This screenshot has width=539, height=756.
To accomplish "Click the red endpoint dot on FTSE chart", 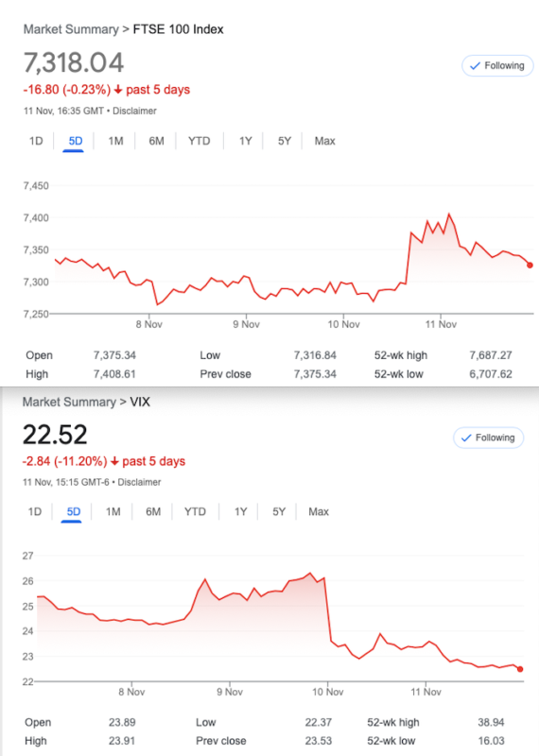I will (x=530, y=266).
